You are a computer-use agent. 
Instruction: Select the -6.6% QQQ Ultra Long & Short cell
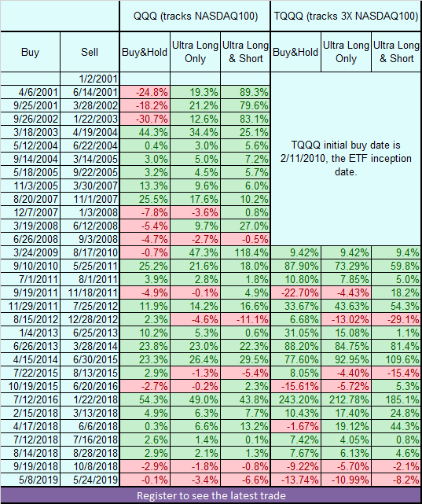(x=245, y=480)
